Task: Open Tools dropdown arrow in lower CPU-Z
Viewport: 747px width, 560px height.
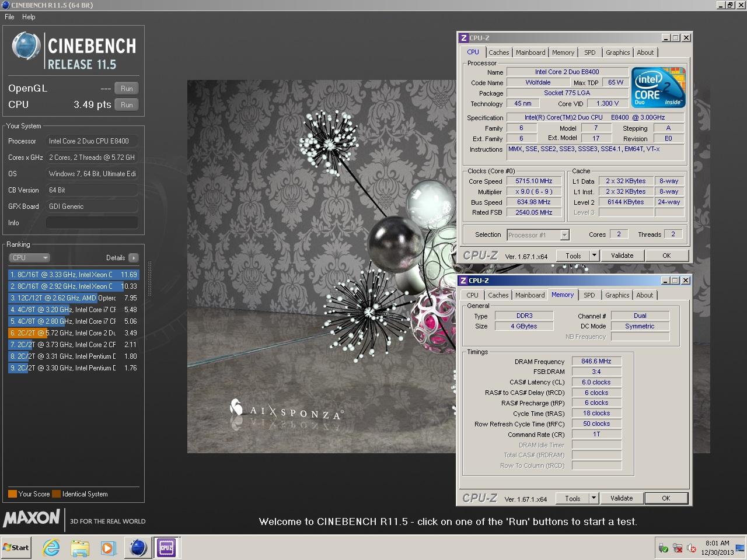Action: [x=594, y=498]
